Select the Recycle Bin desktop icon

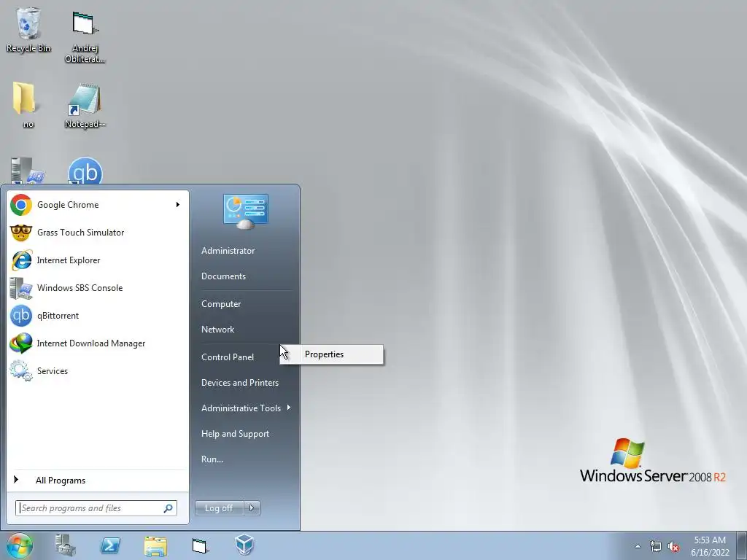(x=28, y=29)
